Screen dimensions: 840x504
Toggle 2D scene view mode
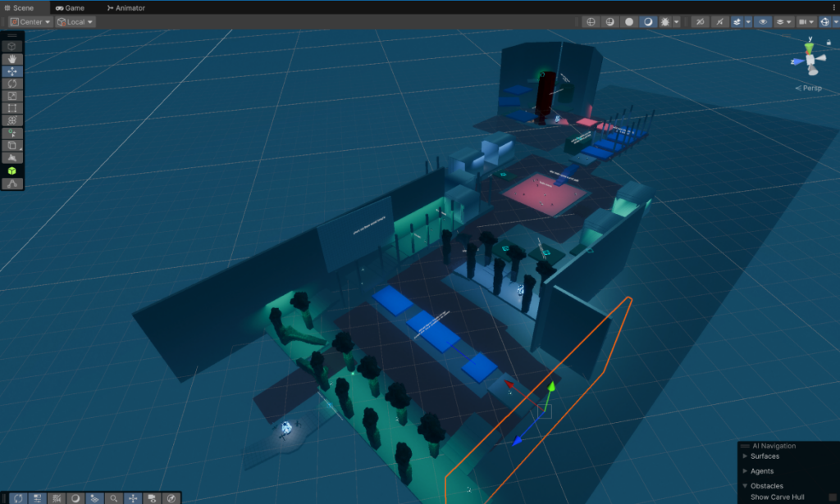pyautogui.click(x=700, y=22)
